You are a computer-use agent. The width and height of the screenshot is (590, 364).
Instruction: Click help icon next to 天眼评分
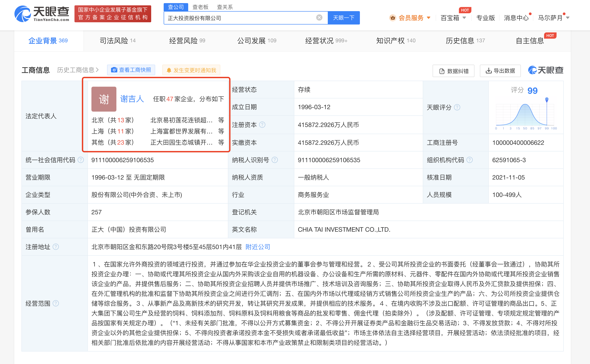[457, 107]
